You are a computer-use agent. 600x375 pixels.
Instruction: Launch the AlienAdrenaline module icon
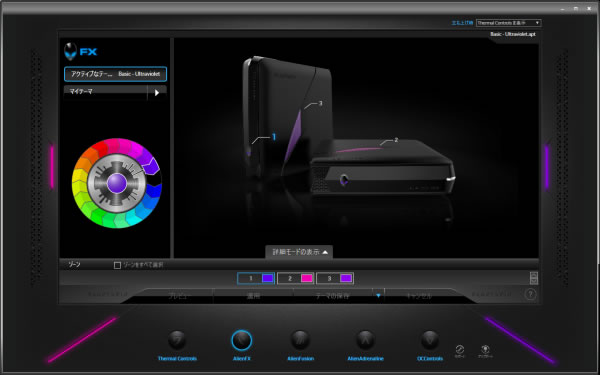coord(365,340)
